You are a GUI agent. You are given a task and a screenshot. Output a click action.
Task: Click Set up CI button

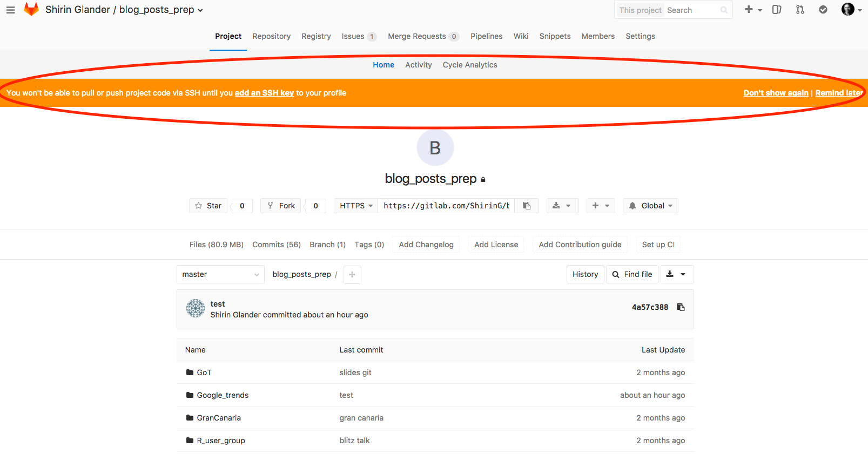(x=658, y=245)
